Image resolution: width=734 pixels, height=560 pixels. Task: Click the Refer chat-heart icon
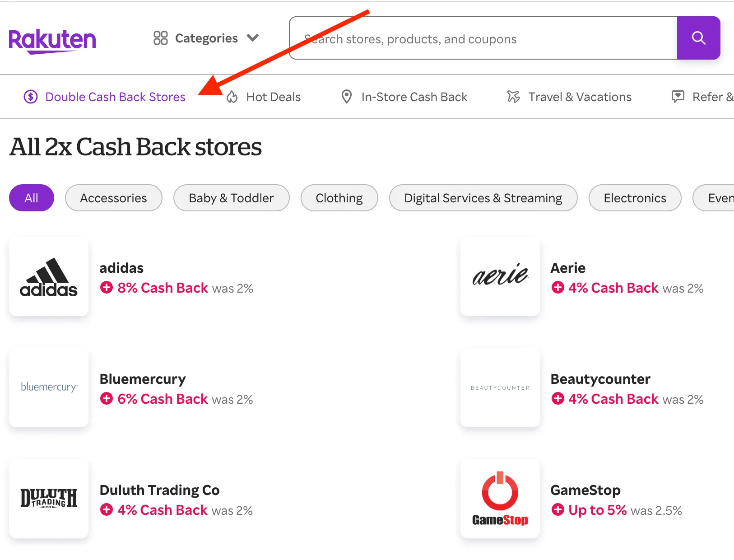pyautogui.click(x=678, y=97)
